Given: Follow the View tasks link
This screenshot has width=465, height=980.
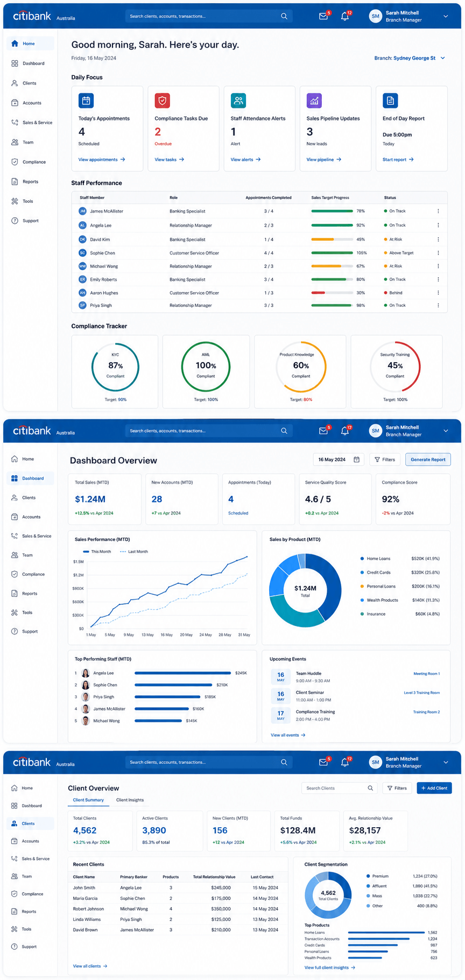Looking at the screenshot, I should click(170, 159).
